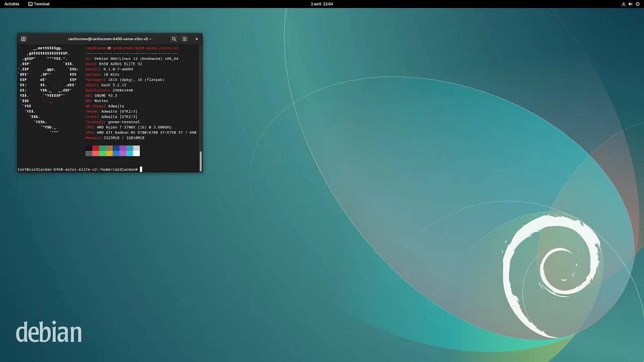Image resolution: width=644 pixels, height=362 pixels.
Task: Click the Memory line 2325MiB / 32010MiB
Action: [x=115, y=138]
